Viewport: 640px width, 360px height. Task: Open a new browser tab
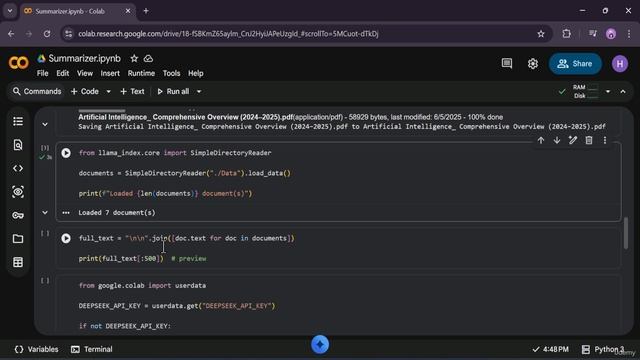146,11
